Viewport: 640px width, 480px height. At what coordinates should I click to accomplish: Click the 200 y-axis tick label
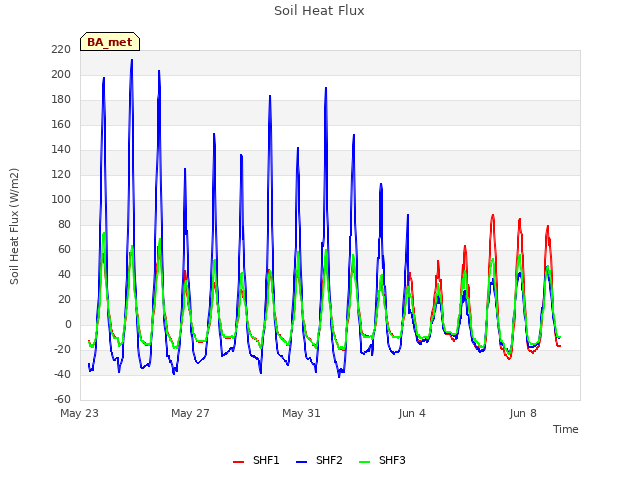(x=61, y=75)
